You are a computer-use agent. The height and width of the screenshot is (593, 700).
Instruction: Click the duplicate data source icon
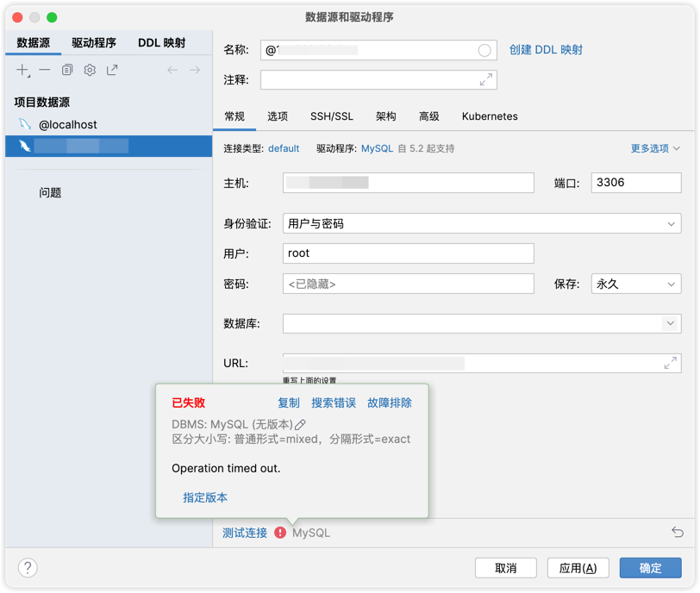(x=67, y=70)
